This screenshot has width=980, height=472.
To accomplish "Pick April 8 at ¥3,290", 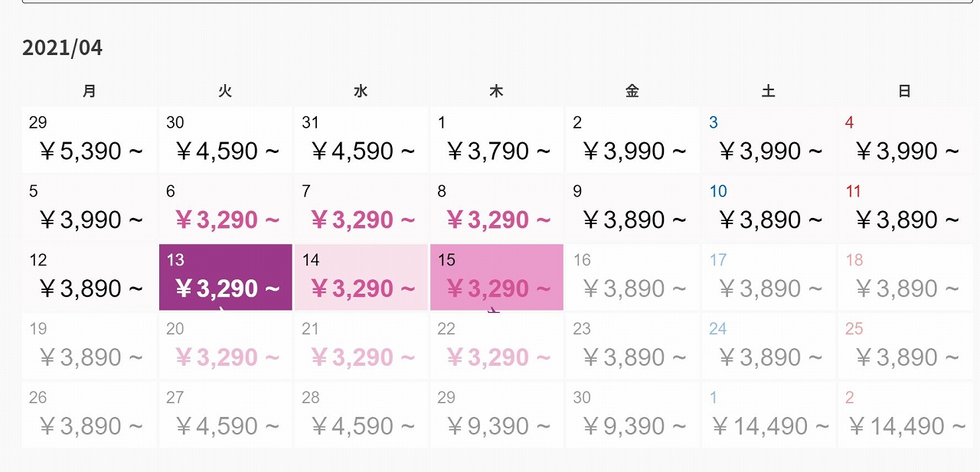I will coord(497,208).
